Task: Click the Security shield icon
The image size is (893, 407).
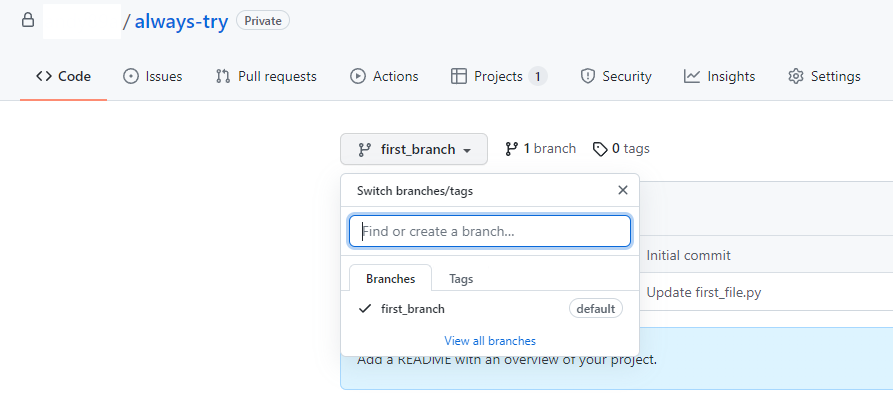Action: [x=587, y=76]
